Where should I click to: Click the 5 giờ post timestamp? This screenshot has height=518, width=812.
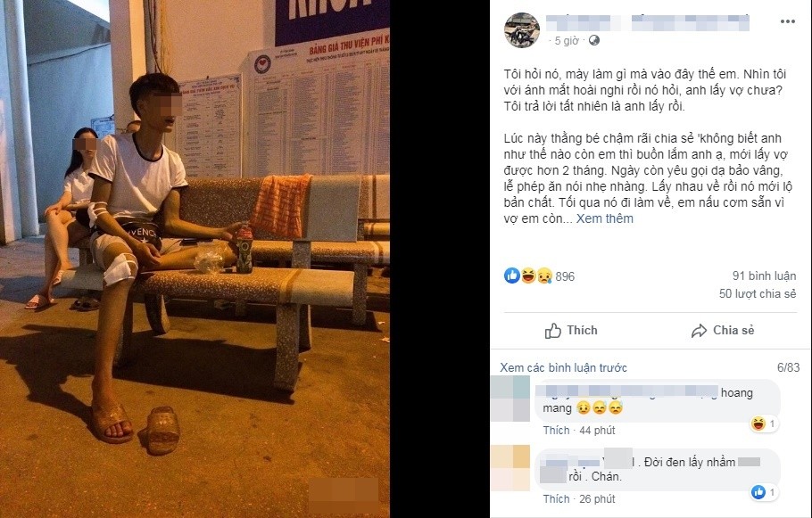pyautogui.click(x=567, y=40)
